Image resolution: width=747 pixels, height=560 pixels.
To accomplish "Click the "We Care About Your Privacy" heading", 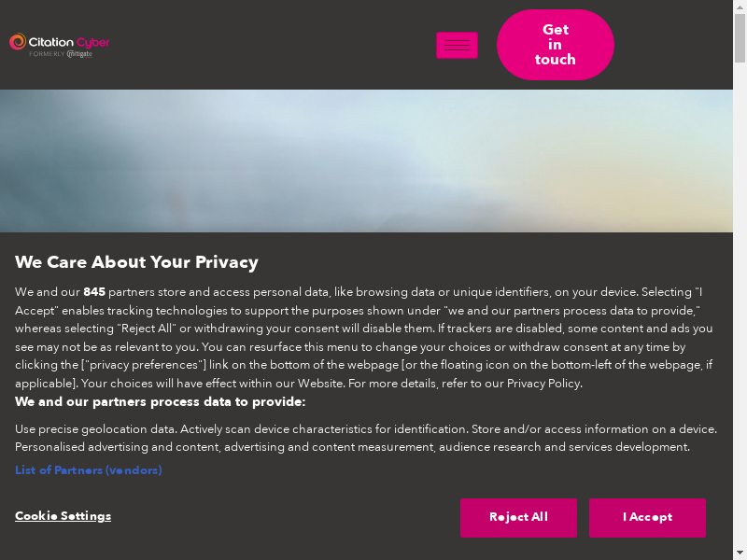I will click(x=136, y=262).
